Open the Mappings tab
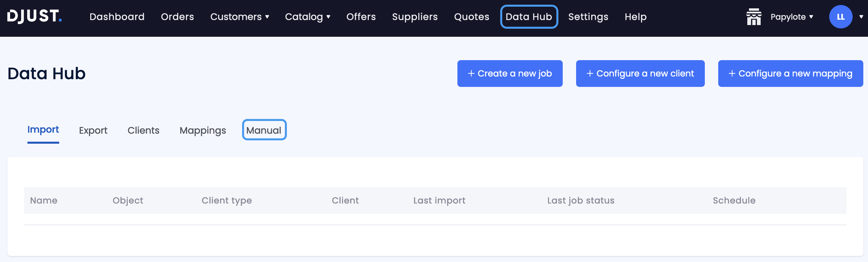Viewport: 868px width, 262px height. 203,130
